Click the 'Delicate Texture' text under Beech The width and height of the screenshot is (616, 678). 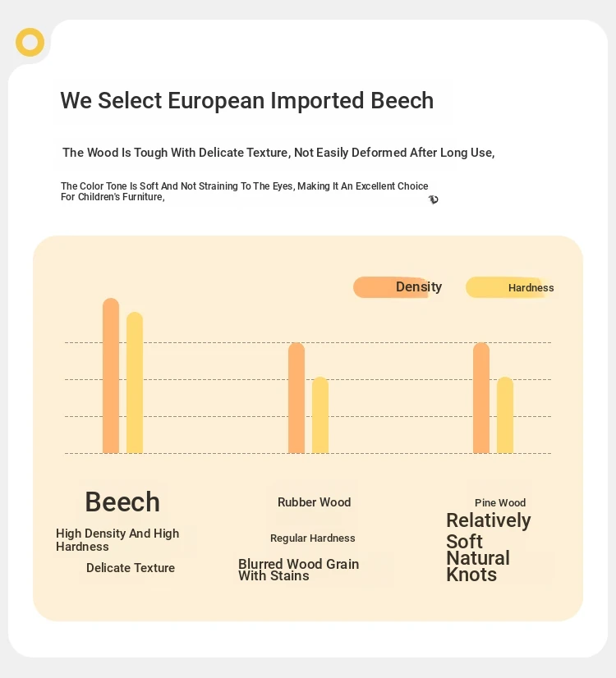click(x=131, y=568)
